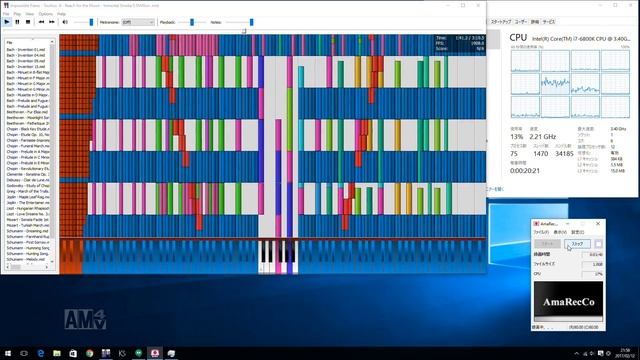Click the small square button in AmaRecCo

(x=598, y=244)
